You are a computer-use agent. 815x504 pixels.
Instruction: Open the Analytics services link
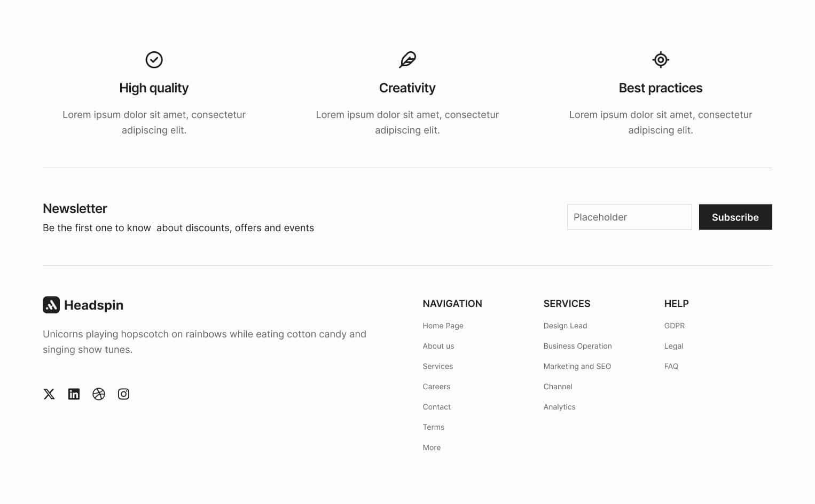click(x=559, y=407)
